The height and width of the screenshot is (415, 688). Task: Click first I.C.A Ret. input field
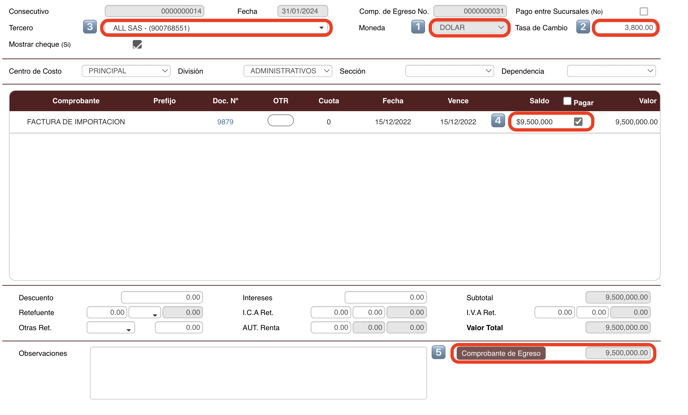[x=330, y=312]
